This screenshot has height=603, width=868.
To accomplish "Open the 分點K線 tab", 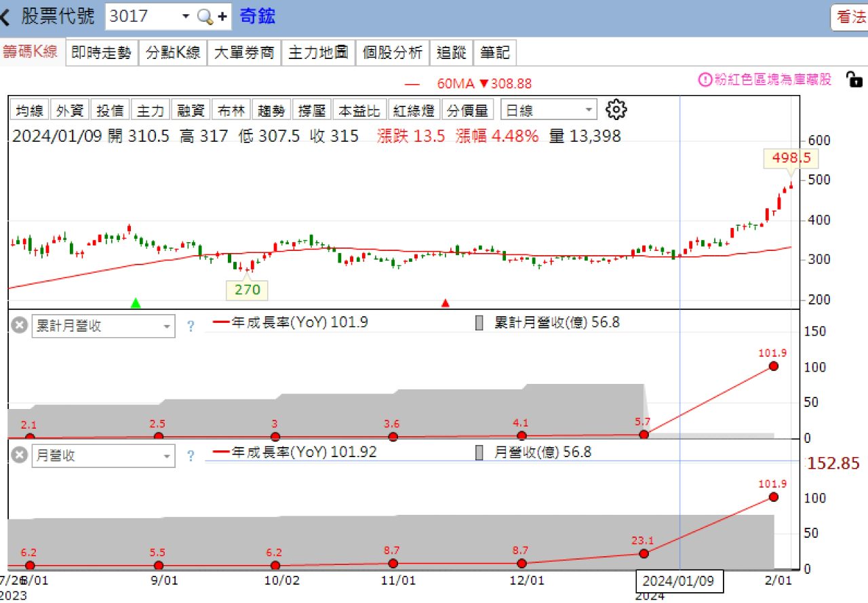I will tap(173, 52).
